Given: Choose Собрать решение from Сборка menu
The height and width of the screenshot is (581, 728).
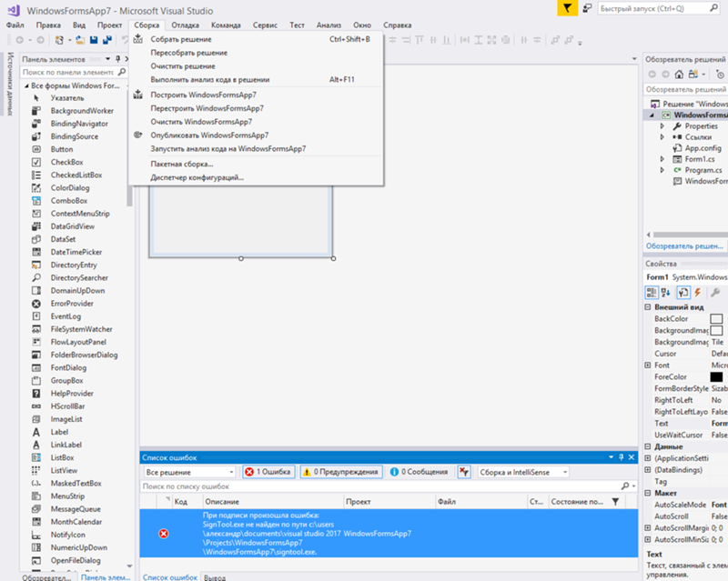Looking at the screenshot, I should coord(256,39).
